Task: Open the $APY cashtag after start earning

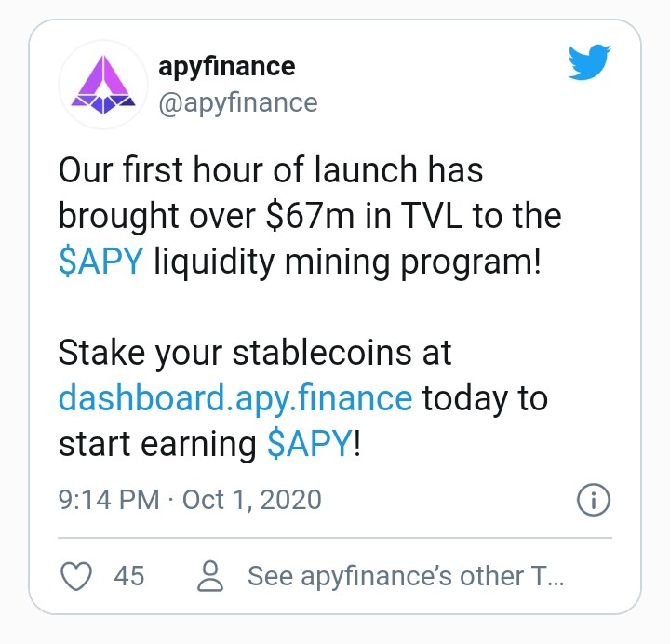Action: pyautogui.click(x=309, y=444)
